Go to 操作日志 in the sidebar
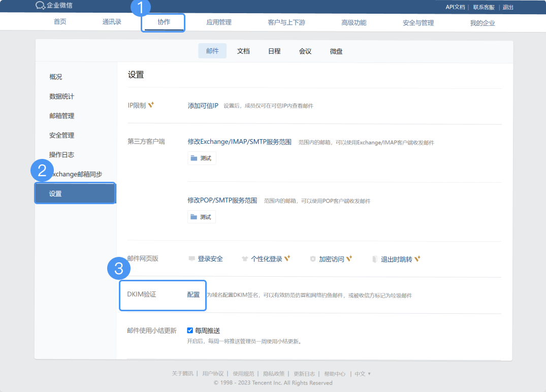Screen dimensions: 546x392 (x=62, y=155)
